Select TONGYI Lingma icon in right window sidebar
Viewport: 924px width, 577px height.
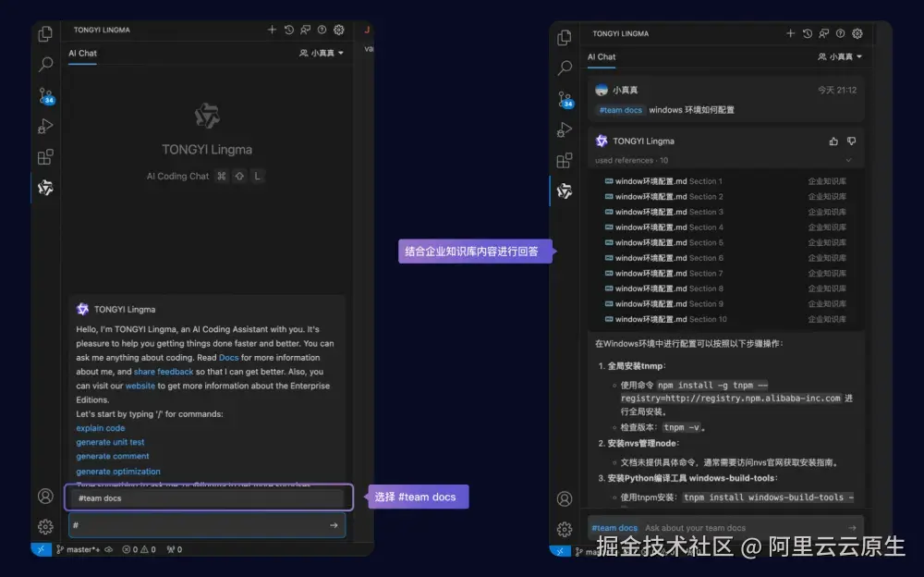click(565, 191)
